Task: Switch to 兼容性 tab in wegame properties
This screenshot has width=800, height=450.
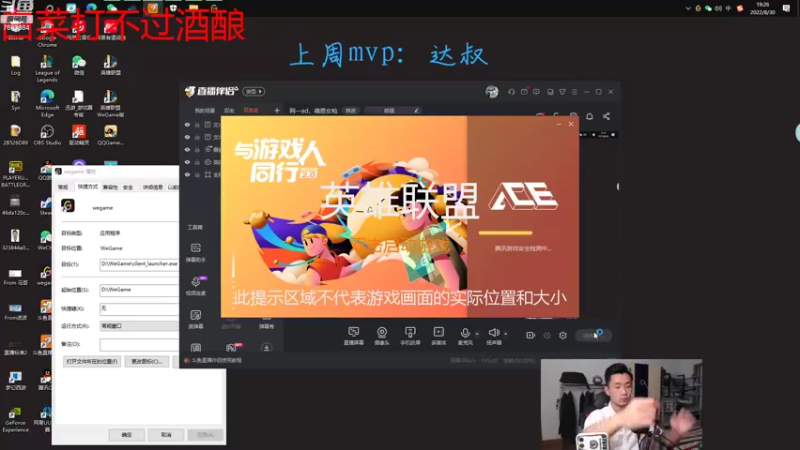Action: click(110, 187)
